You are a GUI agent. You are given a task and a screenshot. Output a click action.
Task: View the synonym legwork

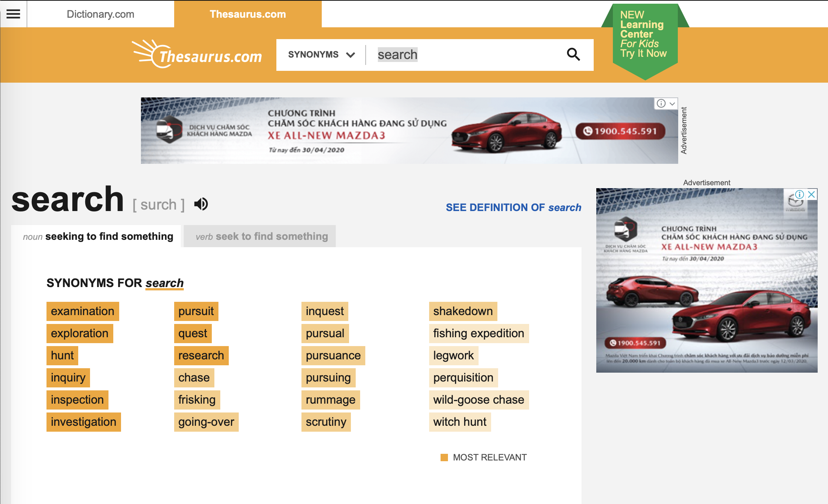point(453,356)
